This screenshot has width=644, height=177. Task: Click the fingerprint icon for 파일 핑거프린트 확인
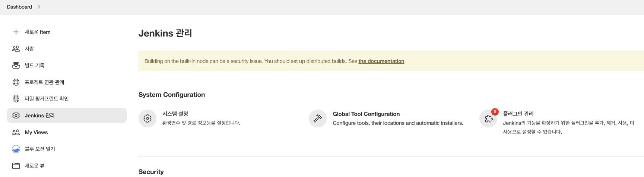click(x=16, y=99)
